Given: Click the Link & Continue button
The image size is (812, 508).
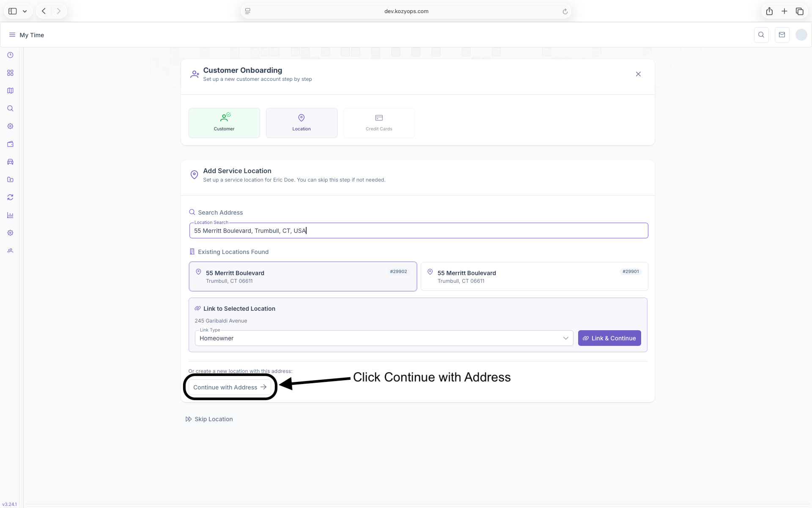Looking at the screenshot, I should (609, 338).
